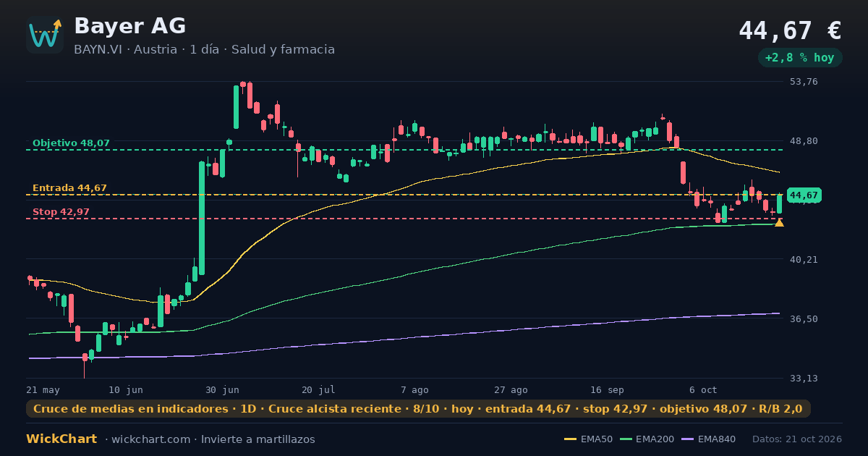Click the Cruce de medias signal banner
This screenshot has height=456, width=868.
[x=418, y=409]
